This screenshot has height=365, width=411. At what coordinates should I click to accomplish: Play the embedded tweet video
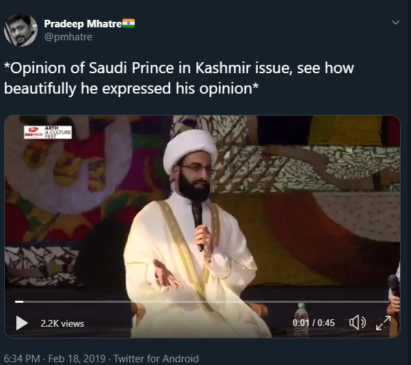coord(22,323)
